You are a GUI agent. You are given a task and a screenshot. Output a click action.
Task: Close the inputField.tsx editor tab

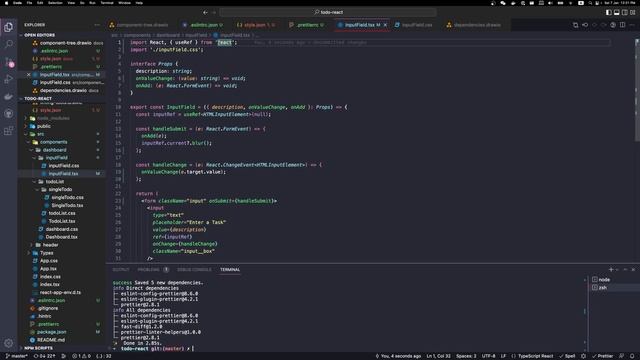(385, 25)
